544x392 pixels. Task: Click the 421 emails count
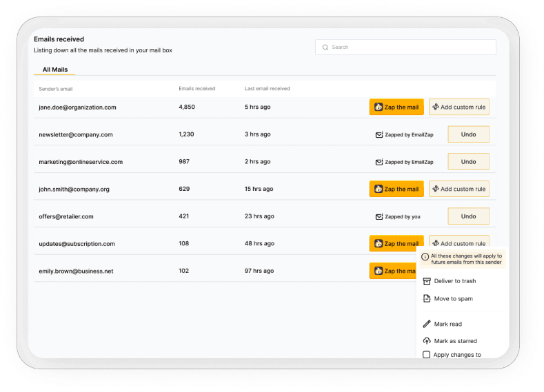point(184,216)
